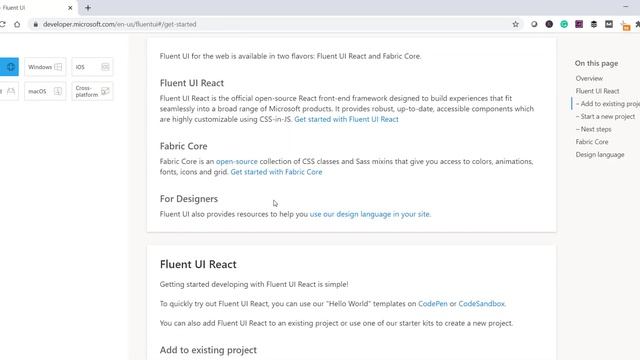Viewport: 640px width, 360px height.
Task: Open the Get started with Fluent UI React link
Action: point(347,119)
